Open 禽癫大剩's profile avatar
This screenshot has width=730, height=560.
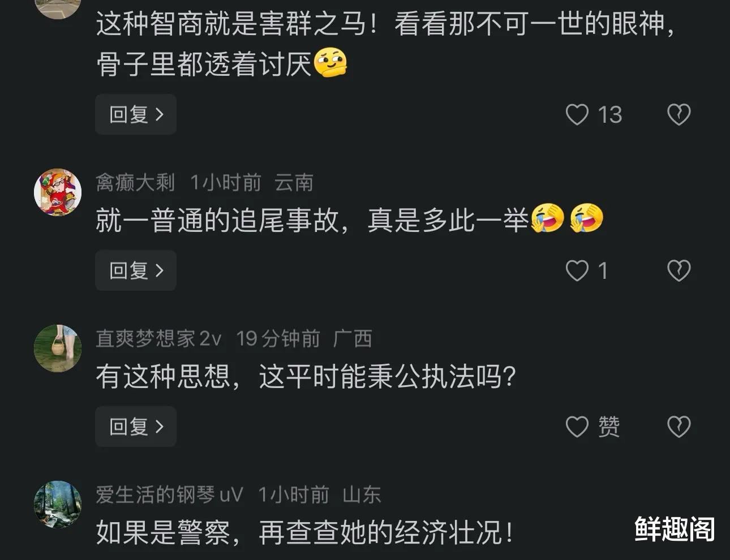click(58, 192)
